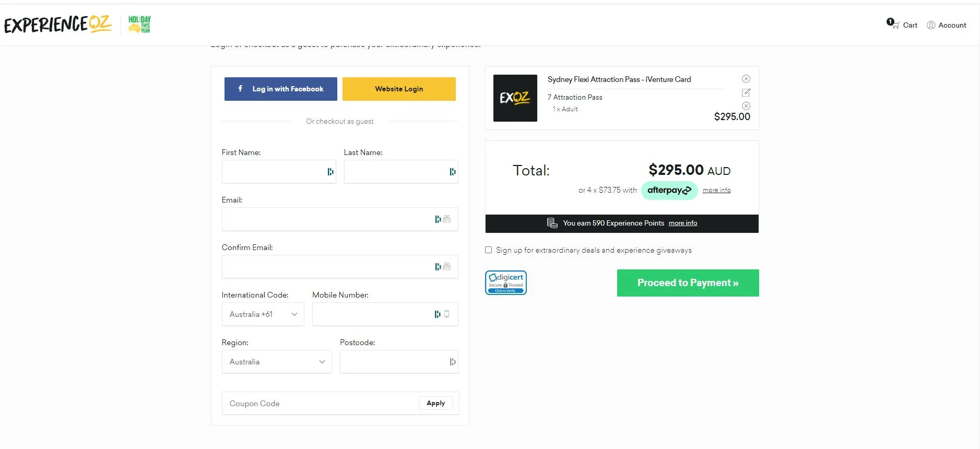Go to ExperienceOz home logo
980x449 pixels.
tap(58, 24)
